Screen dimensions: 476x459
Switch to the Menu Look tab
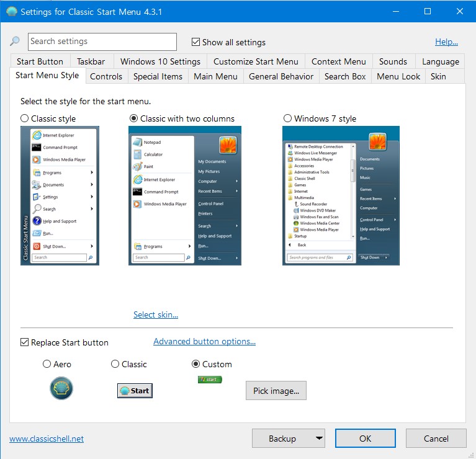tap(398, 76)
